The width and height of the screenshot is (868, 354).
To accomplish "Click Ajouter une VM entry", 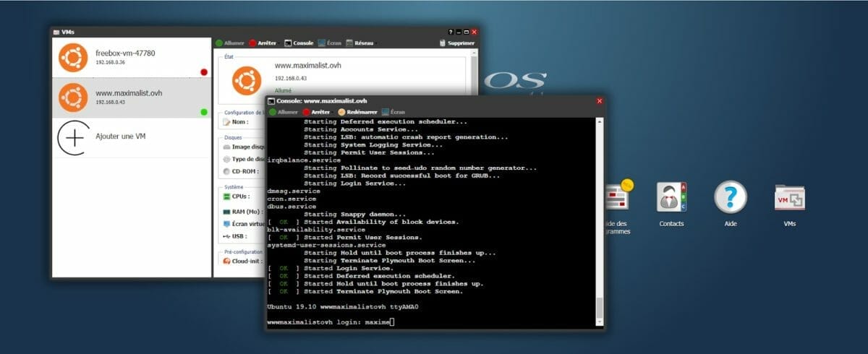I will coord(122,137).
